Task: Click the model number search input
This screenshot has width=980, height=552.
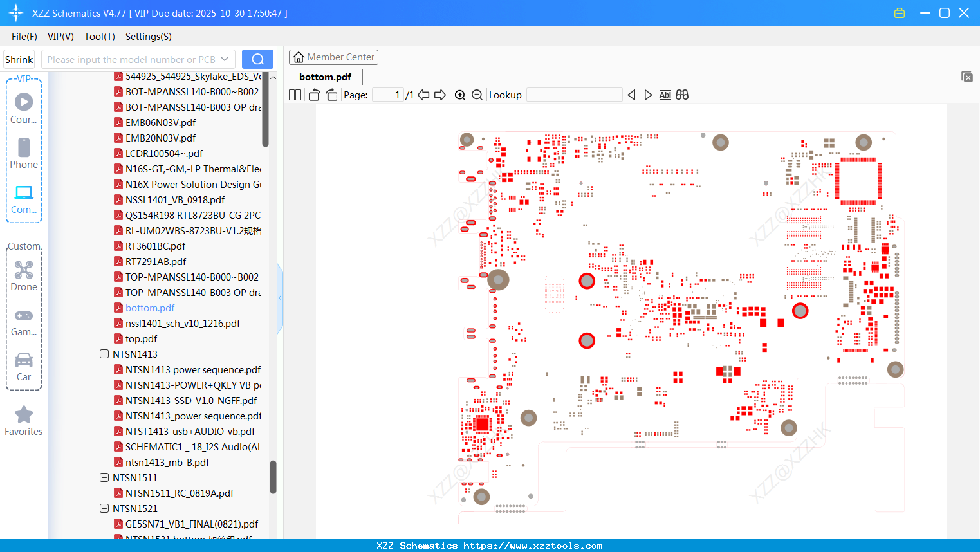Action: click(x=131, y=59)
